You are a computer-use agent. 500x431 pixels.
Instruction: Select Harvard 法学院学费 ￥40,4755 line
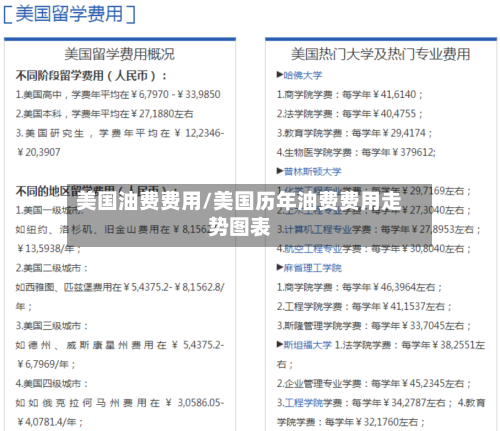349,114
